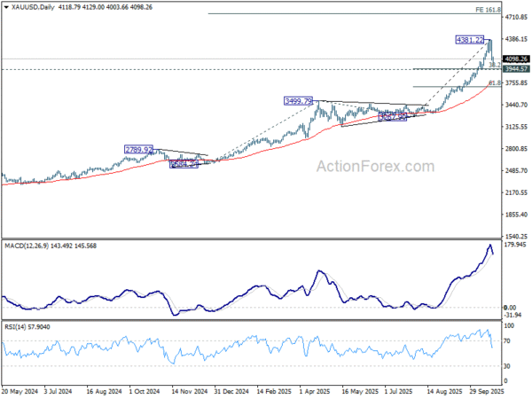The image size is (532, 399).
Task: Select the FE 161.8 projection label
Action: (x=487, y=10)
